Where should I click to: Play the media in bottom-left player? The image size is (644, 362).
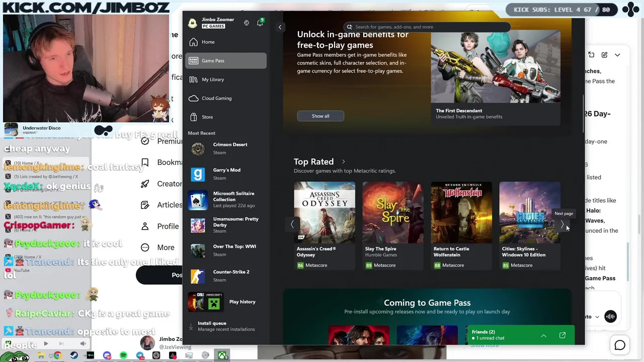(x=46, y=344)
